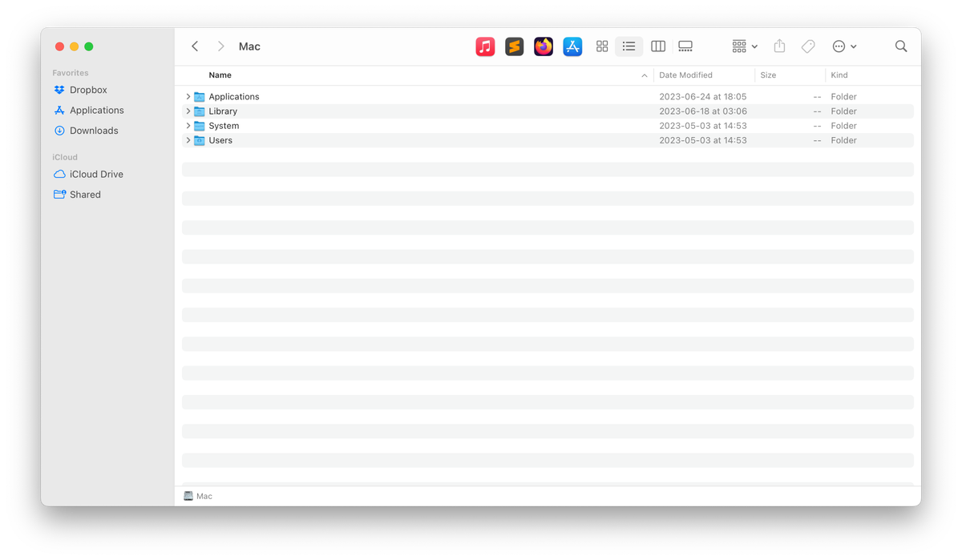Click the Dropbox sidebar icon

59,90
